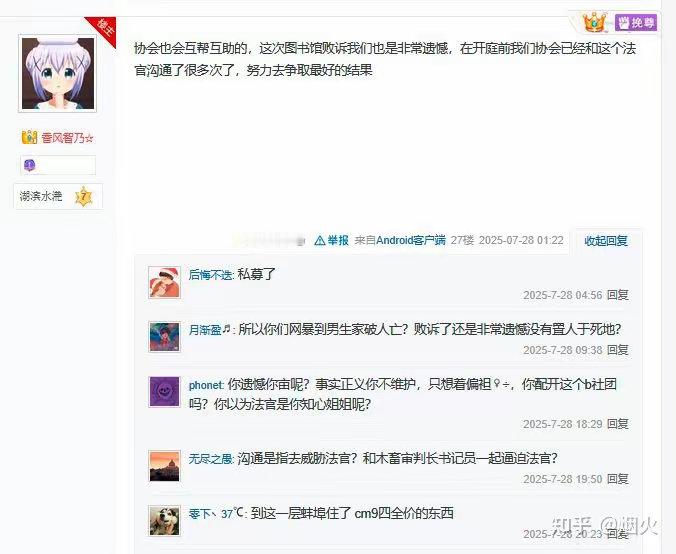Collapse replies with 收起回复

606,241
